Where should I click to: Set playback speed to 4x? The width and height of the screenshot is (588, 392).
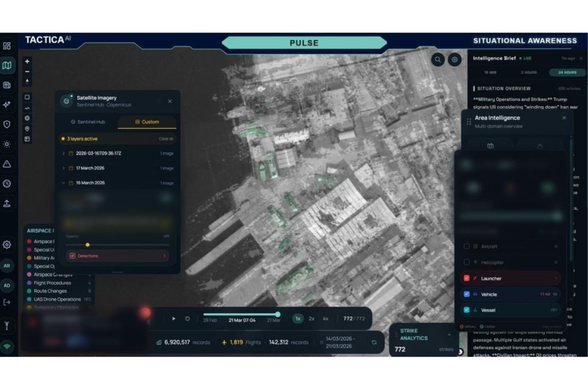pos(325,318)
